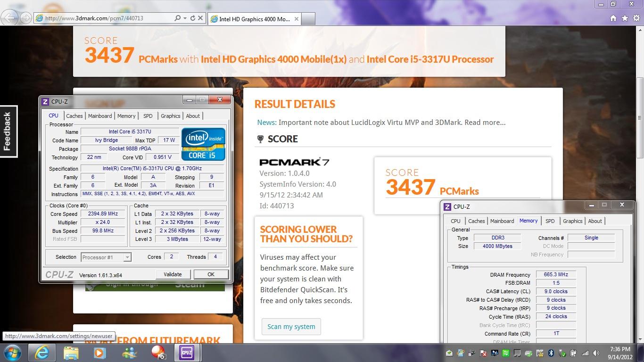The height and width of the screenshot is (362, 644).
Task: Open IE Tools gear menu
Action: click(x=636, y=18)
